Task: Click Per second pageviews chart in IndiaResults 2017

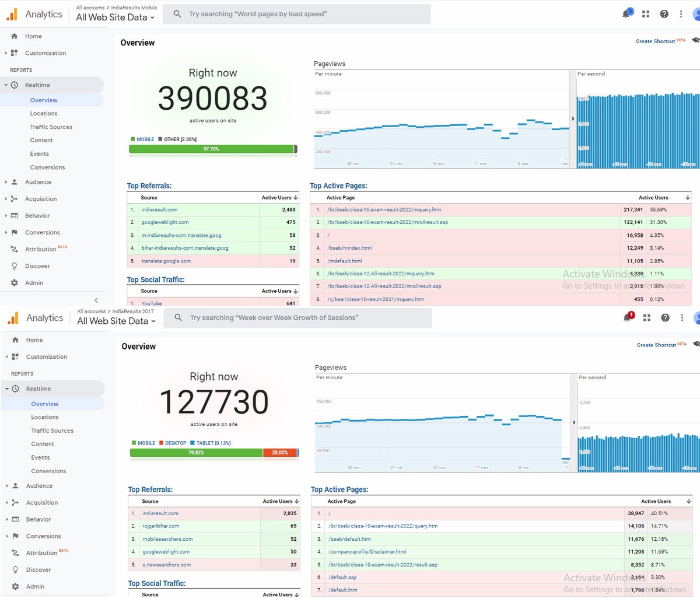Action: pyautogui.click(x=638, y=423)
